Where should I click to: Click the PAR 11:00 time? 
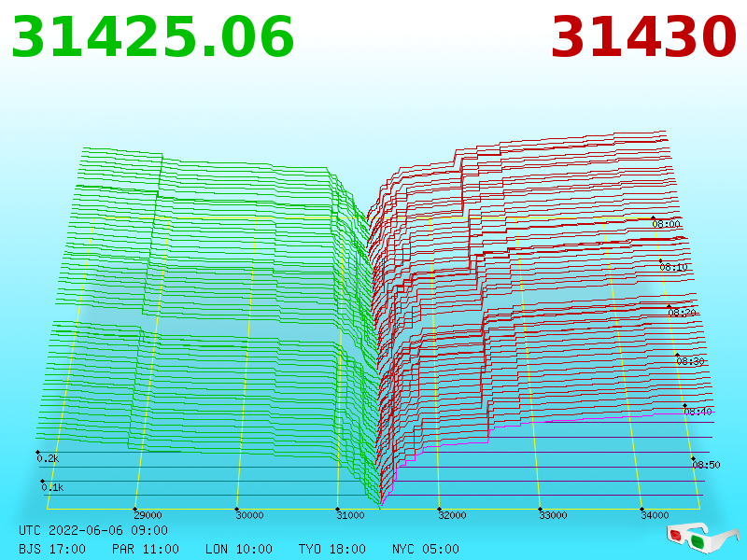pos(146,549)
